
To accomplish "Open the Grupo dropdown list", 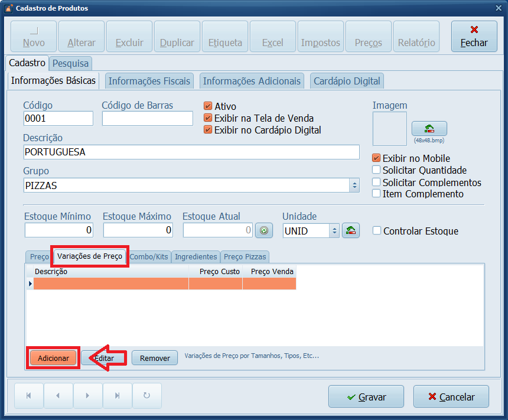I will click(354, 185).
